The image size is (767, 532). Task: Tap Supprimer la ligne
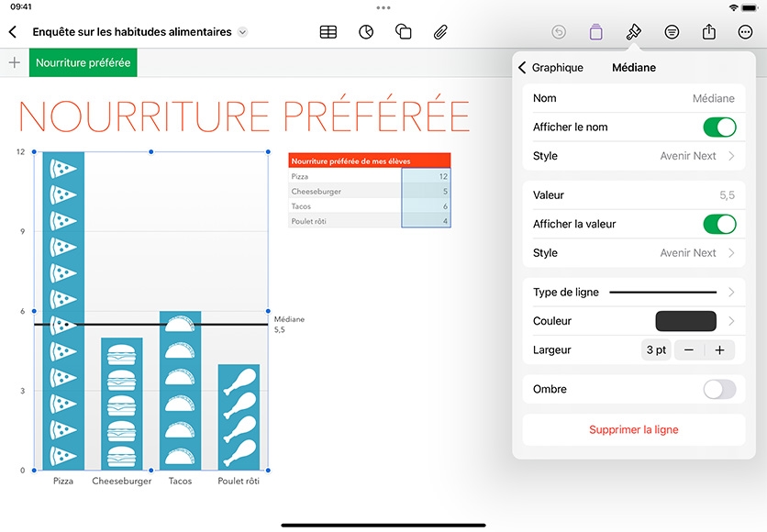pos(634,430)
